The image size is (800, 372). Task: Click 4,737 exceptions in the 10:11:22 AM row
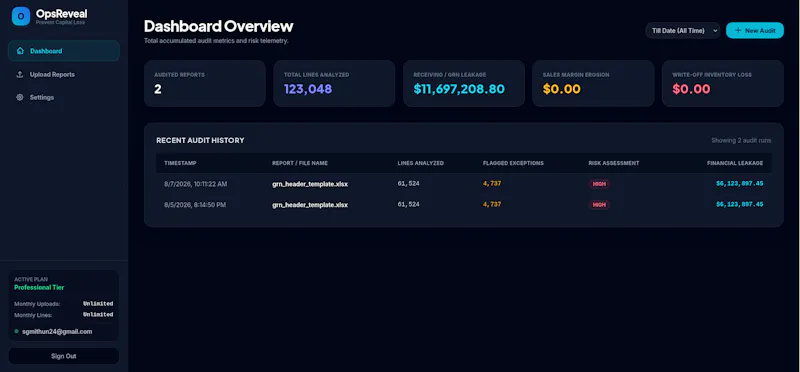[x=492, y=184]
